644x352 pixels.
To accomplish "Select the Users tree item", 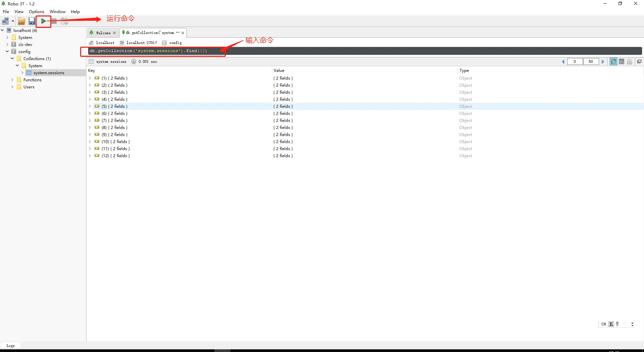I will click(x=29, y=87).
